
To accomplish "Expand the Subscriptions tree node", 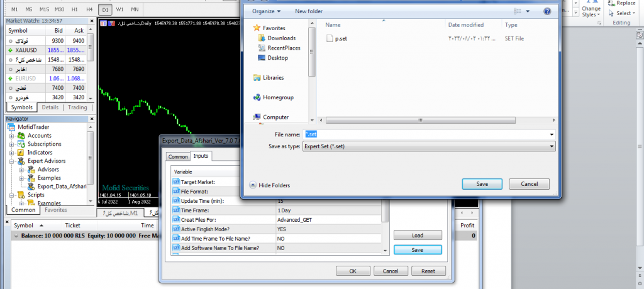I will 11,144.
